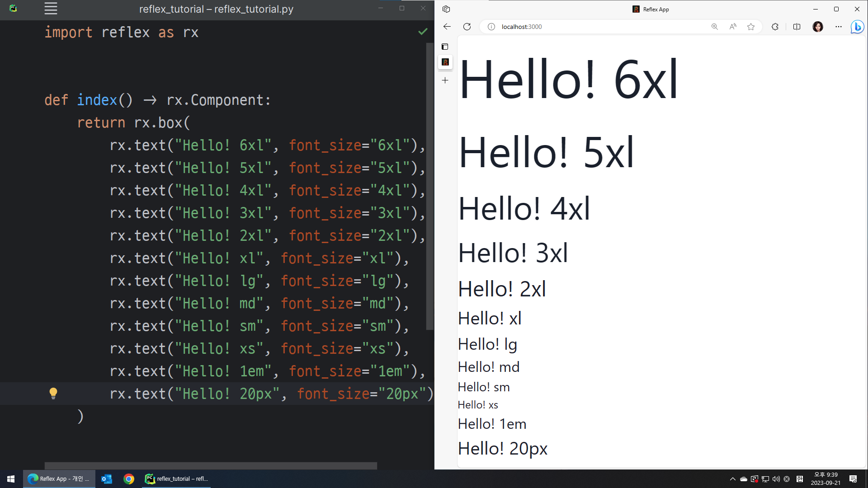Go back in Edge browser
868x488 pixels.
[x=447, y=27]
